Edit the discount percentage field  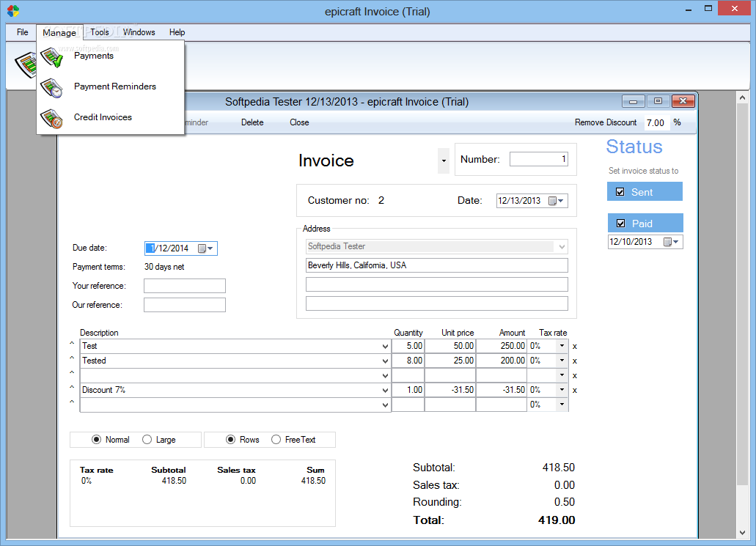coord(656,123)
